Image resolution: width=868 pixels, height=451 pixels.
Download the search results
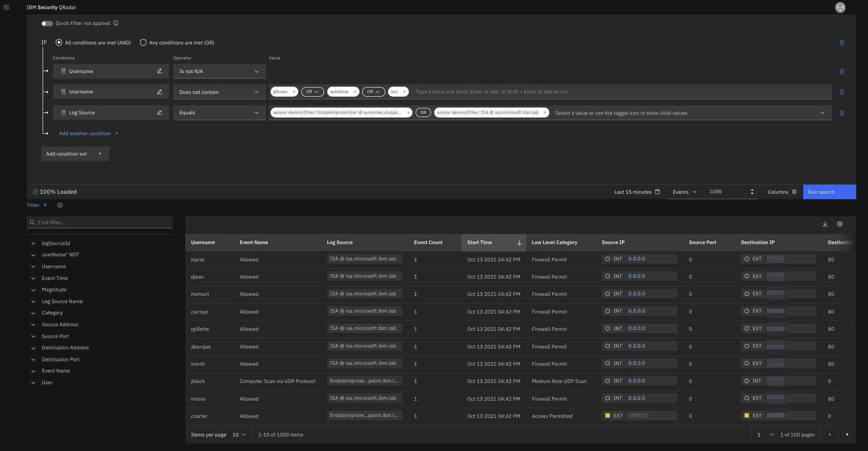(x=825, y=224)
